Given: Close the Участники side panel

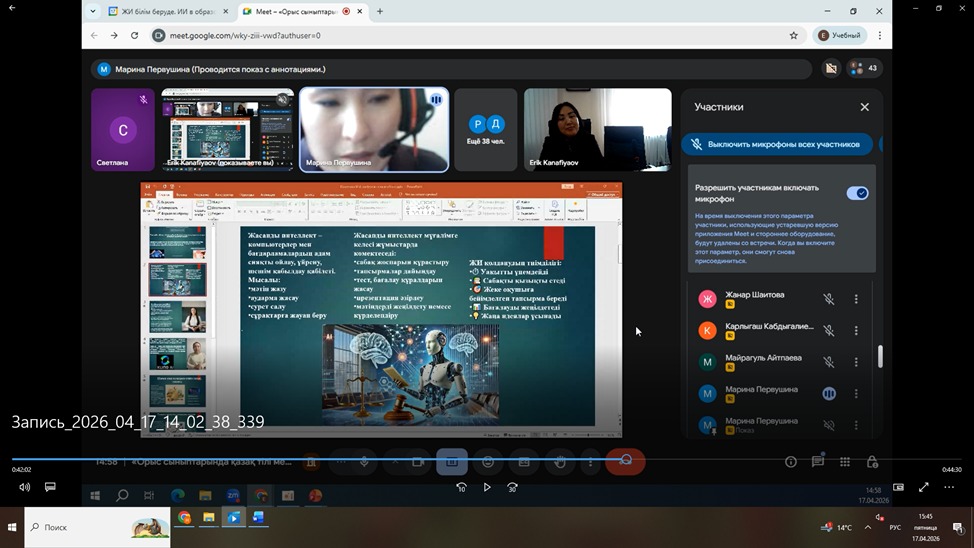Looking at the screenshot, I should pos(865,107).
